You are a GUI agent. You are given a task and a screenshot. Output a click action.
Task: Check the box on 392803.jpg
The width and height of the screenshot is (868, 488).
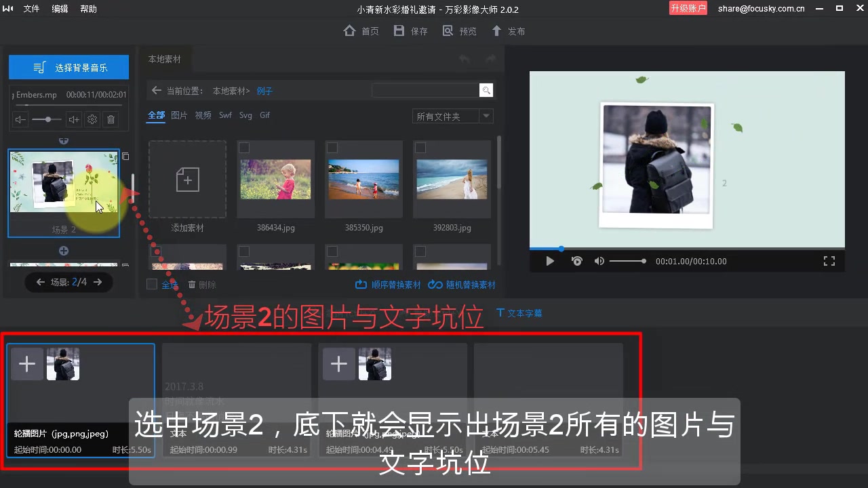click(x=420, y=148)
